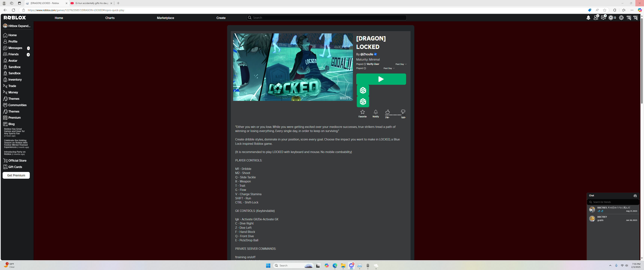Open the Roblox settings gear

point(621,18)
